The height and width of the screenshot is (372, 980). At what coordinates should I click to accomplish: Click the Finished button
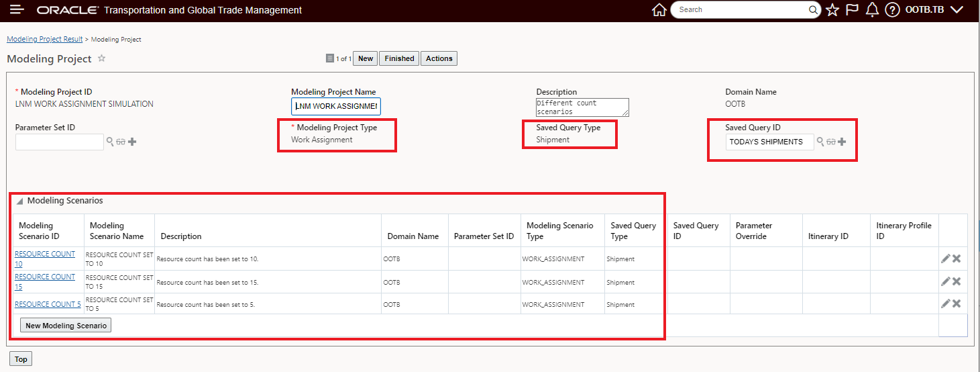click(x=399, y=58)
